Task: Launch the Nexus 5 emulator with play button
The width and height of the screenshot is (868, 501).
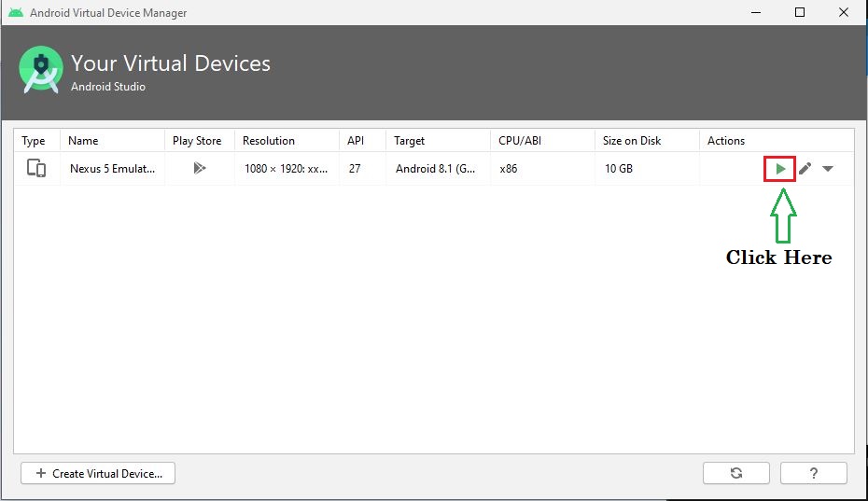Action: pyautogui.click(x=779, y=169)
